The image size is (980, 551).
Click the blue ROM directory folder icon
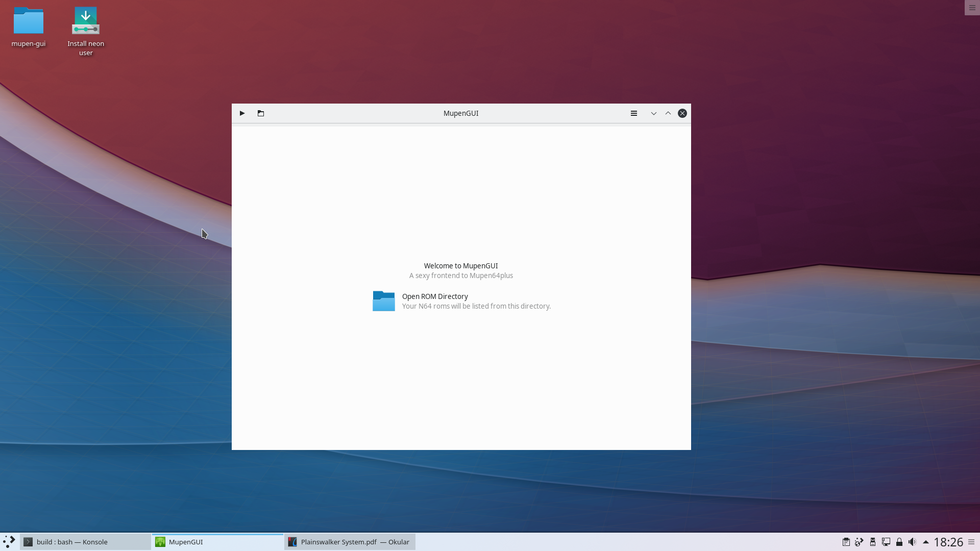(383, 301)
